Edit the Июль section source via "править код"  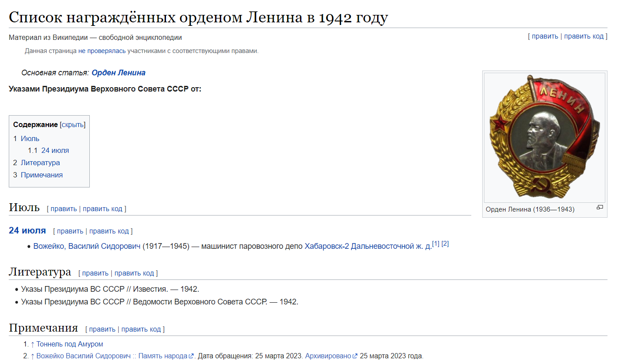tap(102, 209)
